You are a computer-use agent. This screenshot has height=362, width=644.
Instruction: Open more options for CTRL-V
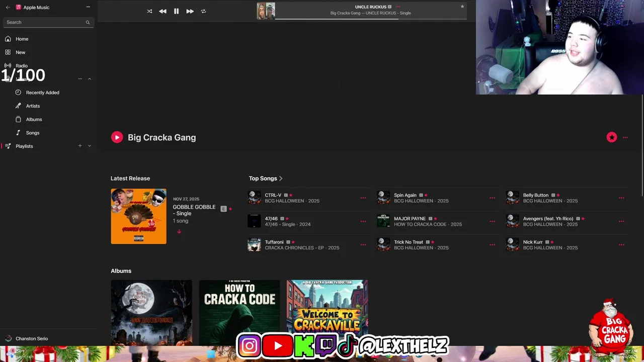(x=363, y=198)
